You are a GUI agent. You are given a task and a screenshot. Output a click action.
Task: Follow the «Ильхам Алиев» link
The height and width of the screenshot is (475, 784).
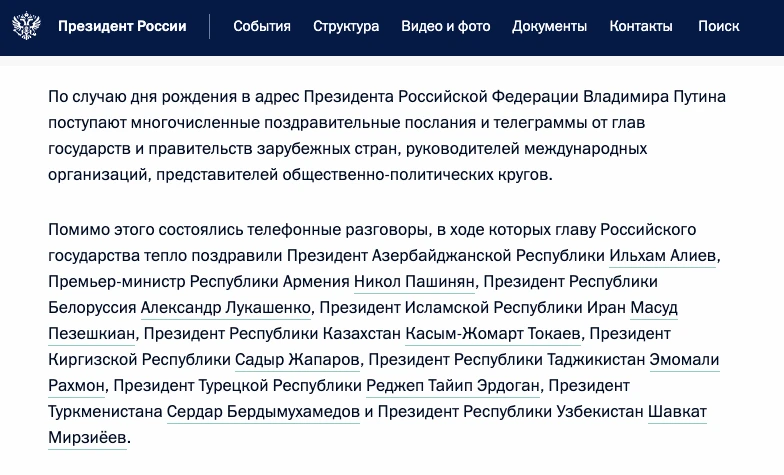pos(662,256)
